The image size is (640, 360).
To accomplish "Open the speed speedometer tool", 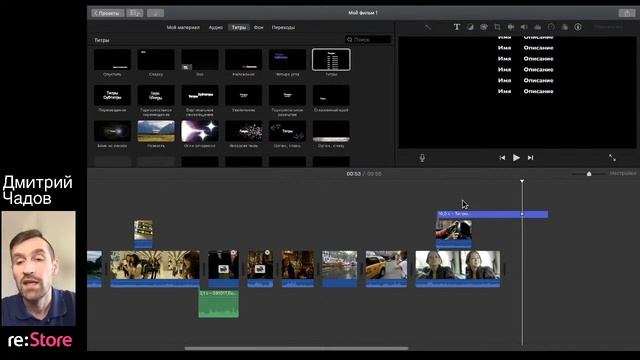I will pos(551,27).
